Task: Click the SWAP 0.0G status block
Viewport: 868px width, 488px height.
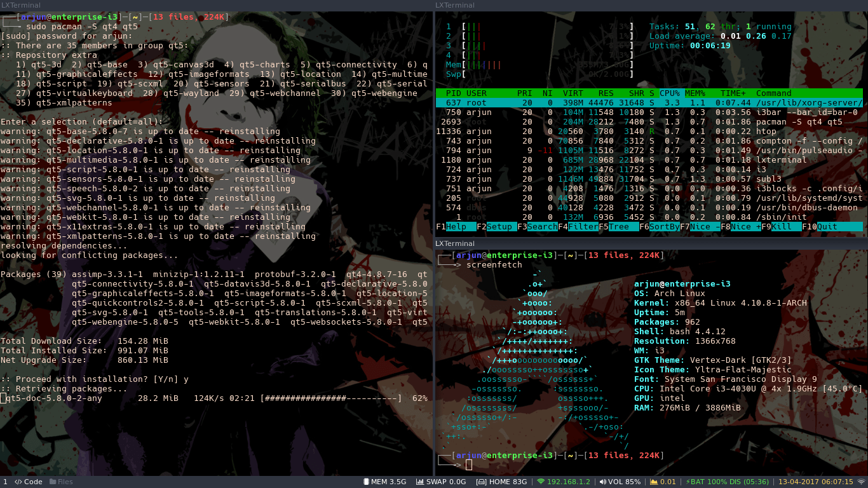Action: click(441, 482)
